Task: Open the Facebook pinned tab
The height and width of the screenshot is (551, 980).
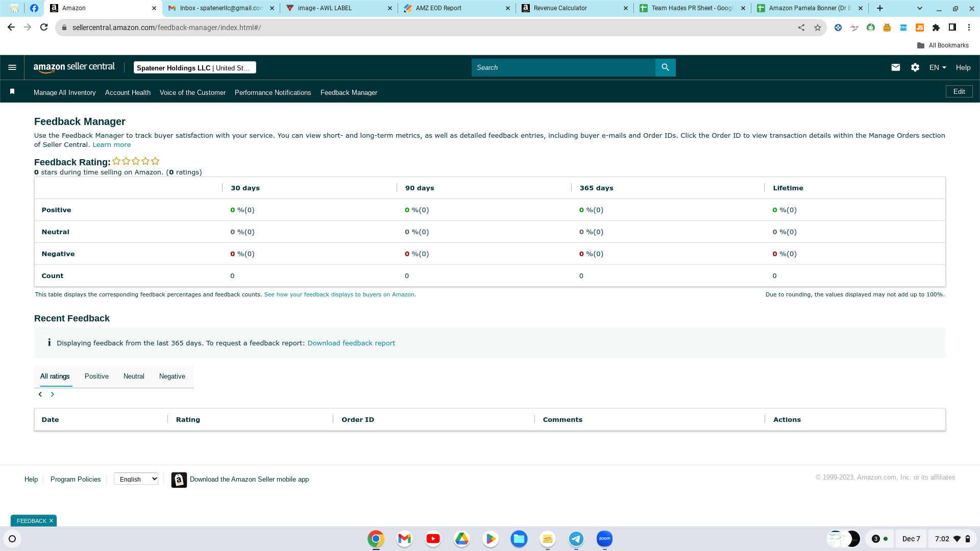Action: [x=34, y=8]
